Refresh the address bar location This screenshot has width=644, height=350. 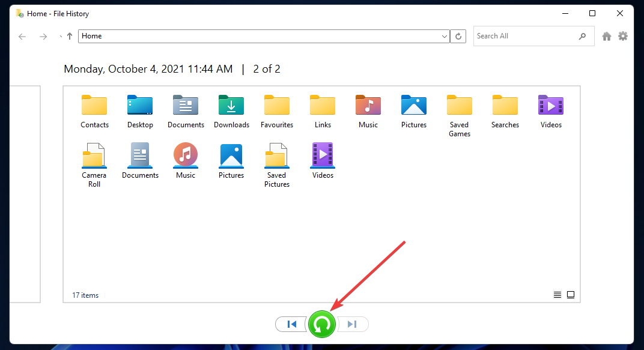(x=458, y=36)
